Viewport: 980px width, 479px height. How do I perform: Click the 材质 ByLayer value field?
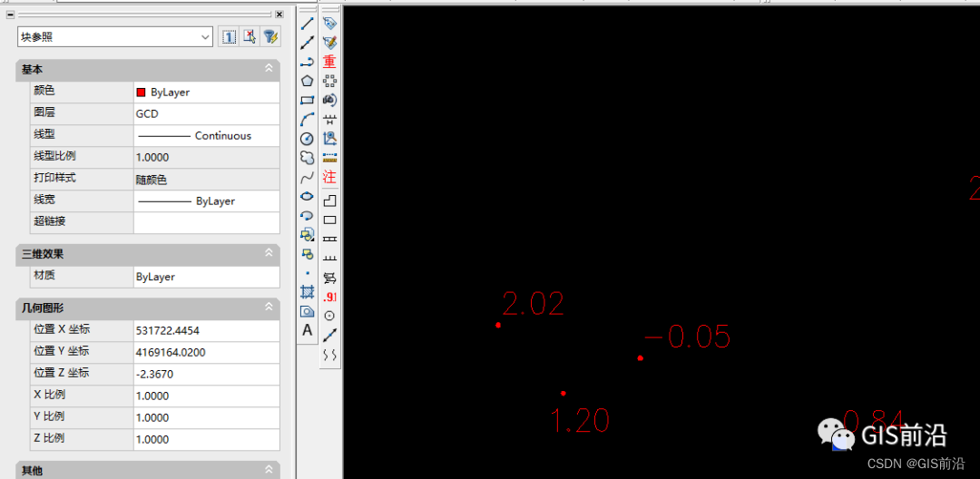pos(206,277)
